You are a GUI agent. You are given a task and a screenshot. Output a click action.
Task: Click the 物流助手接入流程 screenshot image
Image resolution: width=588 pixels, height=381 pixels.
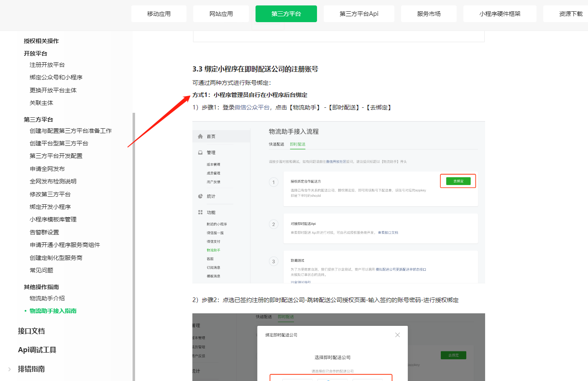pyautogui.click(x=339, y=203)
